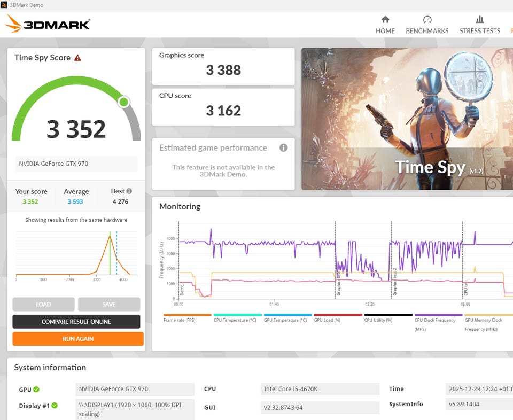Image resolution: width=513 pixels, height=420 pixels.
Task: Click COMPARE RESULT ONLINE button
Action: pyautogui.click(x=76, y=322)
